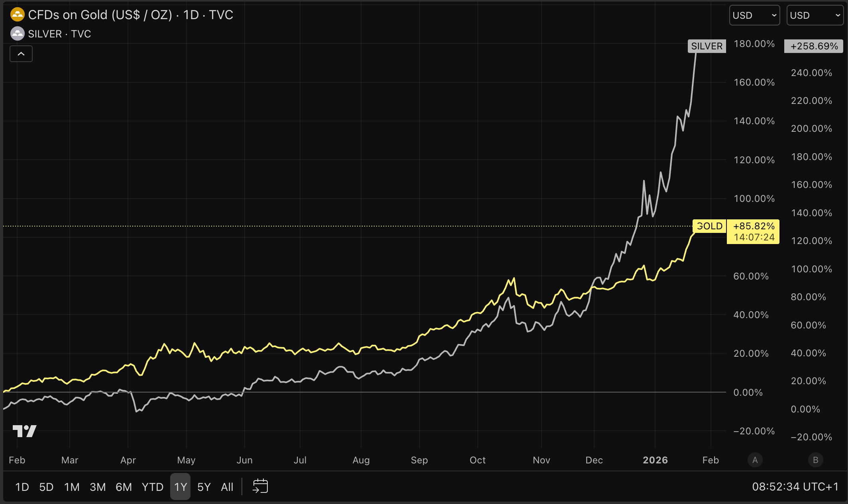The height and width of the screenshot is (504, 848).
Task: Click the 2026 time axis marker
Action: pyautogui.click(x=655, y=460)
